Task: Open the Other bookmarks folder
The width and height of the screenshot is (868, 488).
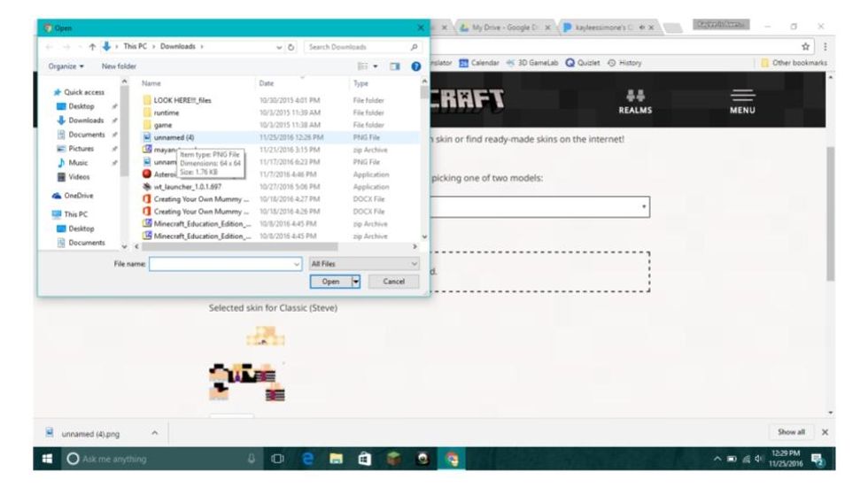Action: click(x=794, y=63)
